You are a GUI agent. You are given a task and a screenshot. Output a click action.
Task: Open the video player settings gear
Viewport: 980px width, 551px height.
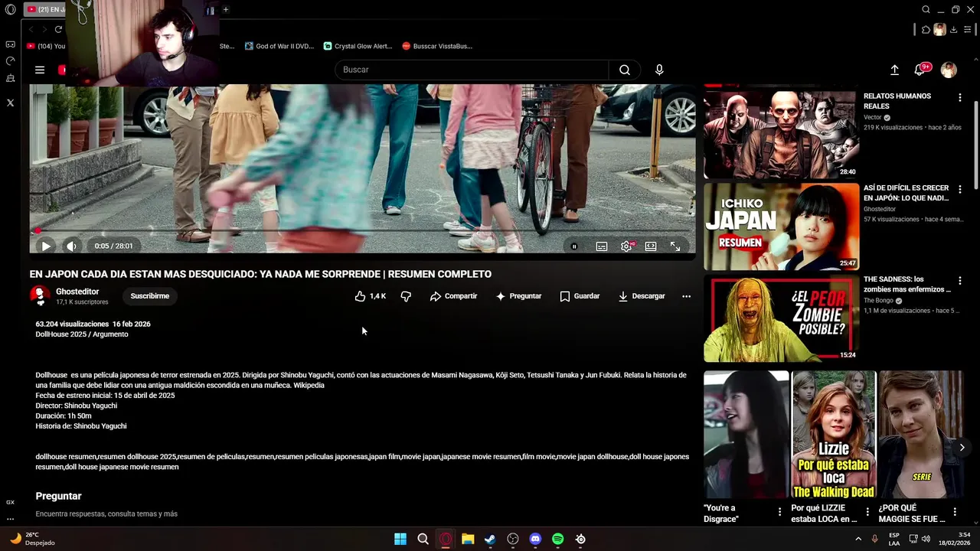[626, 246]
